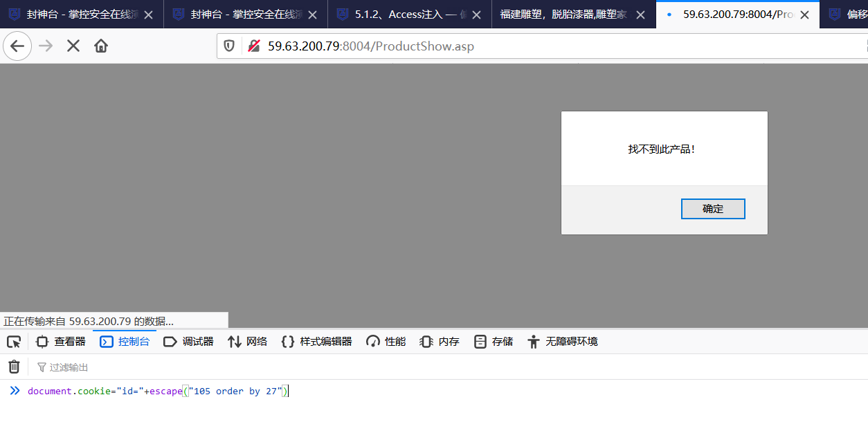Click the shield favicon on first 封神台 tab
This screenshot has width=868, height=424.
click(x=14, y=15)
